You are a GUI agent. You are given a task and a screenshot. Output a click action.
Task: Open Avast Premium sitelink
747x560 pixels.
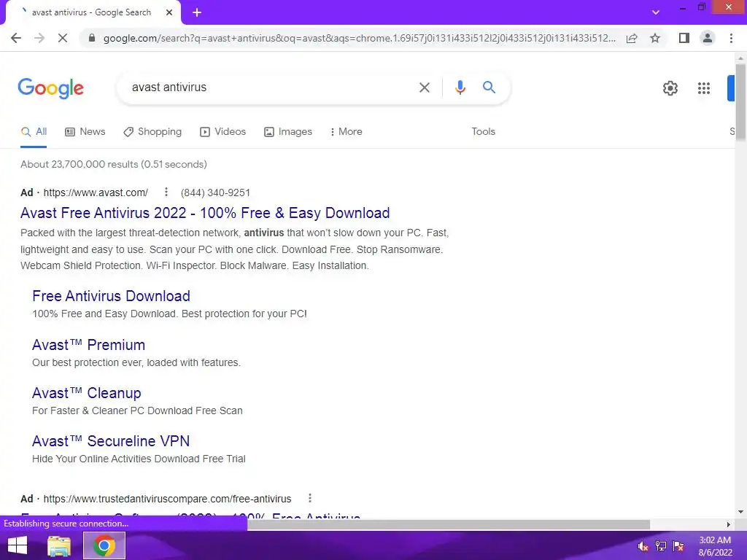[88, 345]
